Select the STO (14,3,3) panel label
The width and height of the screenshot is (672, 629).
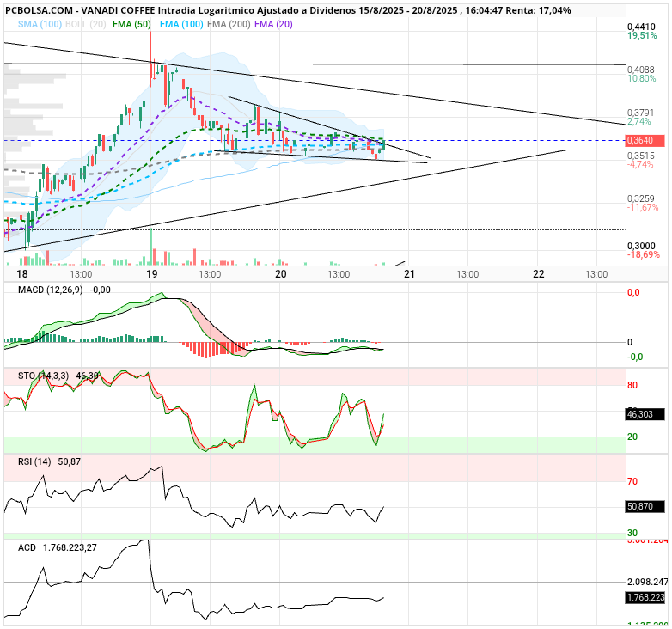(x=43, y=376)
